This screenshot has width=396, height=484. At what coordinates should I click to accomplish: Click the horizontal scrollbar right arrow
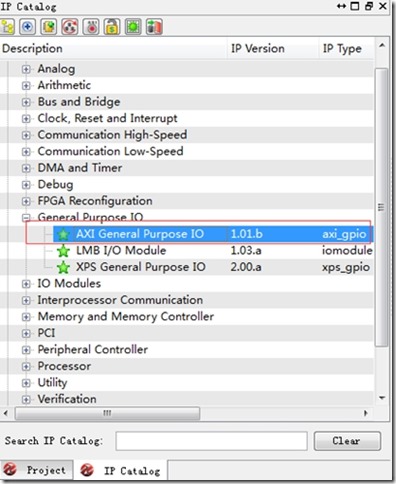click(x=366, y=413)
